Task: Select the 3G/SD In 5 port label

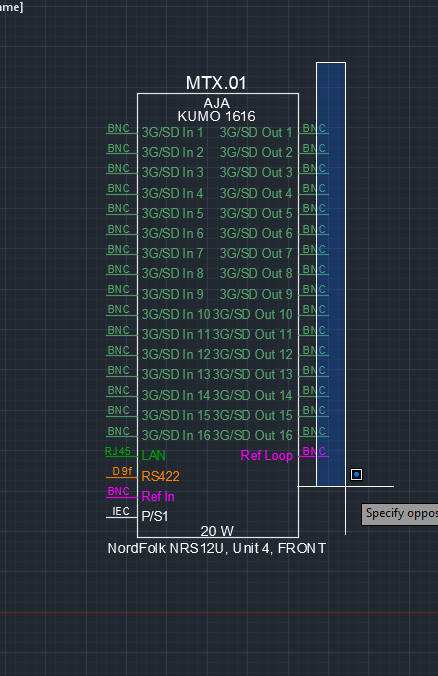Action: pyautogui.click(x=172, y=213)
